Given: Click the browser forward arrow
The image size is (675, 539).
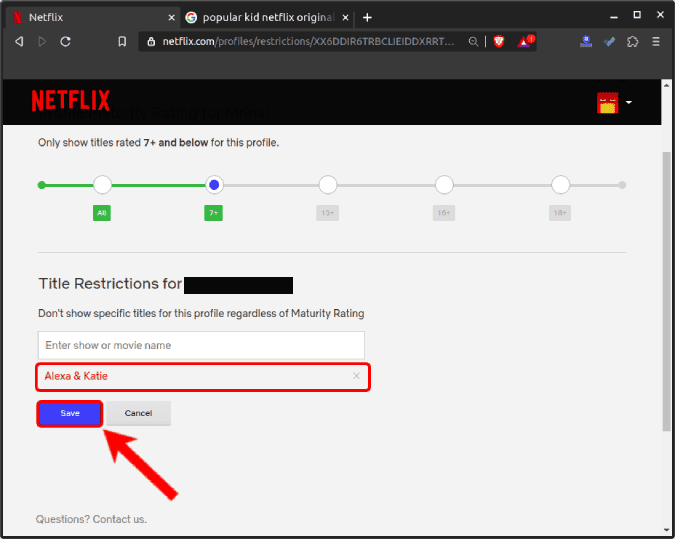Looking at the screenshot, I should click(42, 42).
